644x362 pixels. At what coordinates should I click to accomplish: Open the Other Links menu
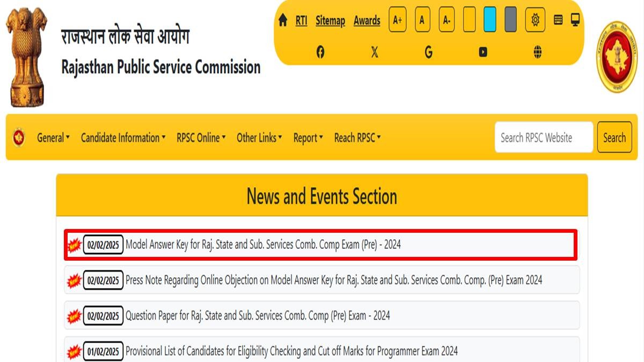[259, 138]
